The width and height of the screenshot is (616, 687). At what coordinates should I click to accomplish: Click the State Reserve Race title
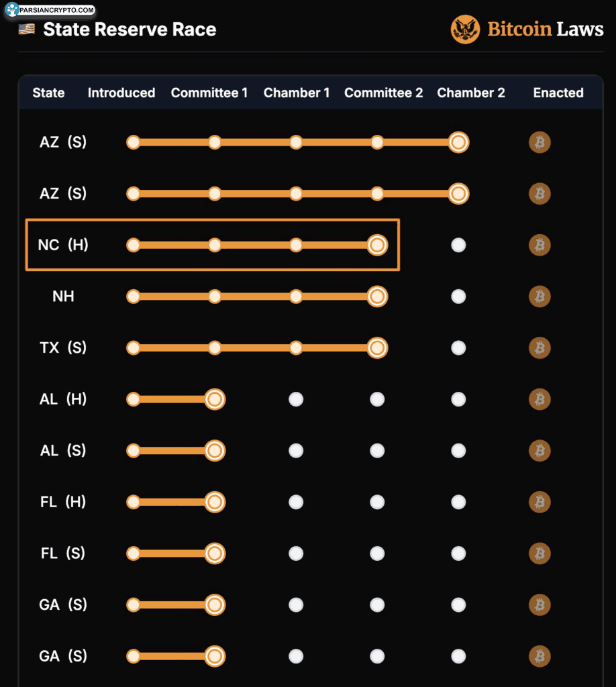(130, 30)
